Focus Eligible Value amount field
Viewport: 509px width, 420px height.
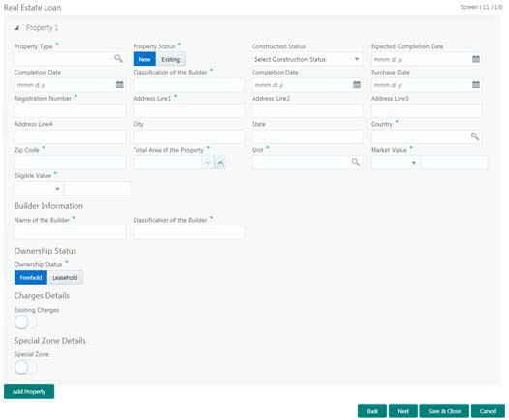[x=98, y=189]
